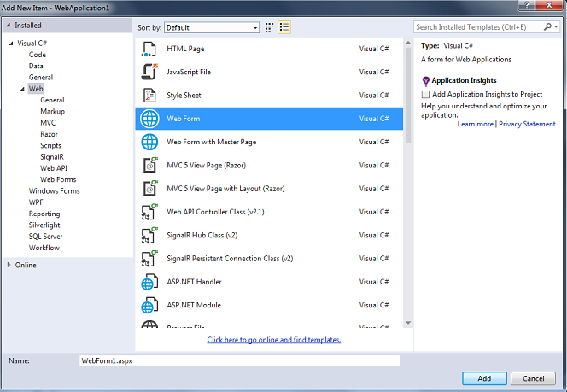This screenshot has width=567, height=392.
Task: Click SignalR Persistent Connection Class icon
Action: coord(149,259)
